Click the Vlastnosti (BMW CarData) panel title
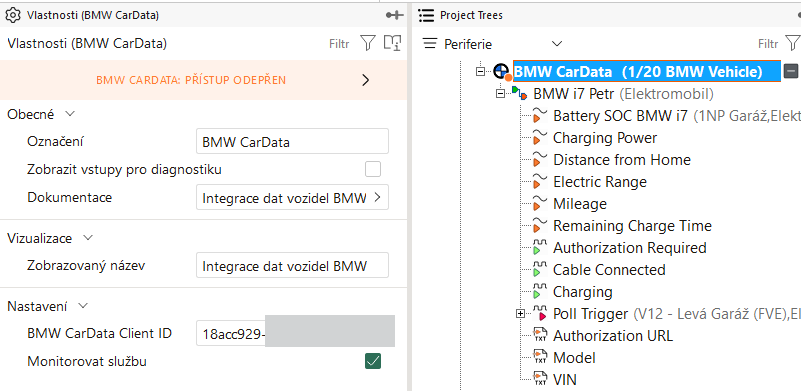This screenshot has width=801, height=391. 93,15
